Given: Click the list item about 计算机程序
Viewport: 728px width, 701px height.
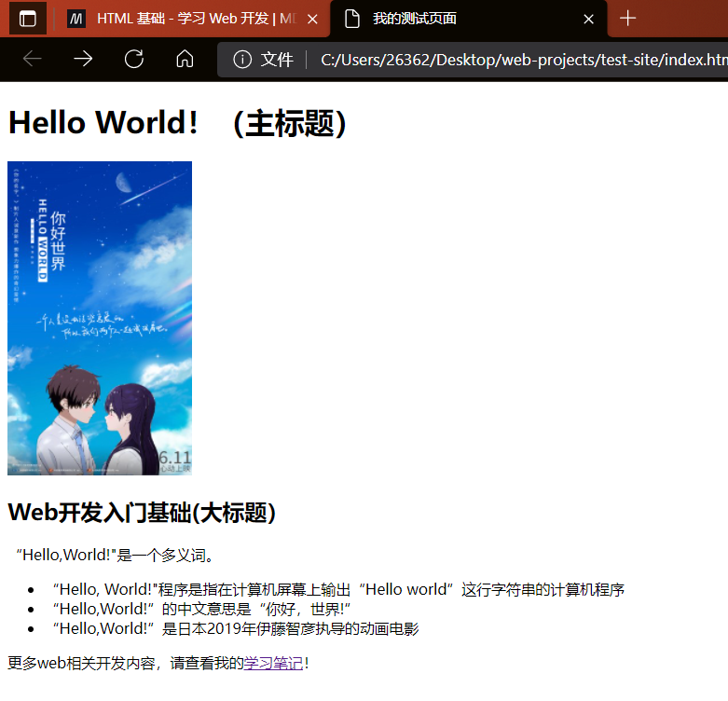Looking at the screenshot, I should point(338,589).
